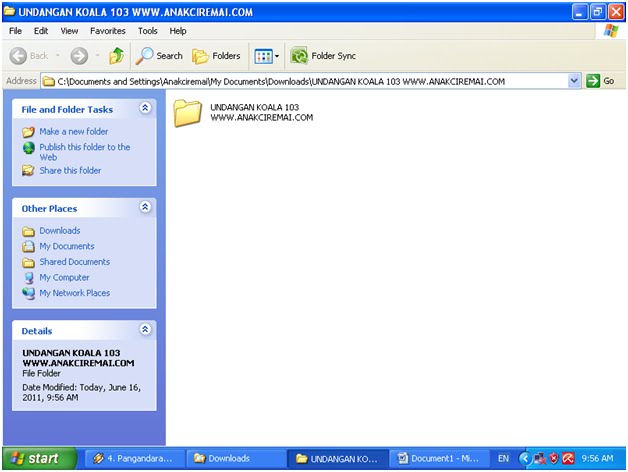The image size is (628, 472).
Task: Click Share this folder link
Action: tap(70, 170)
